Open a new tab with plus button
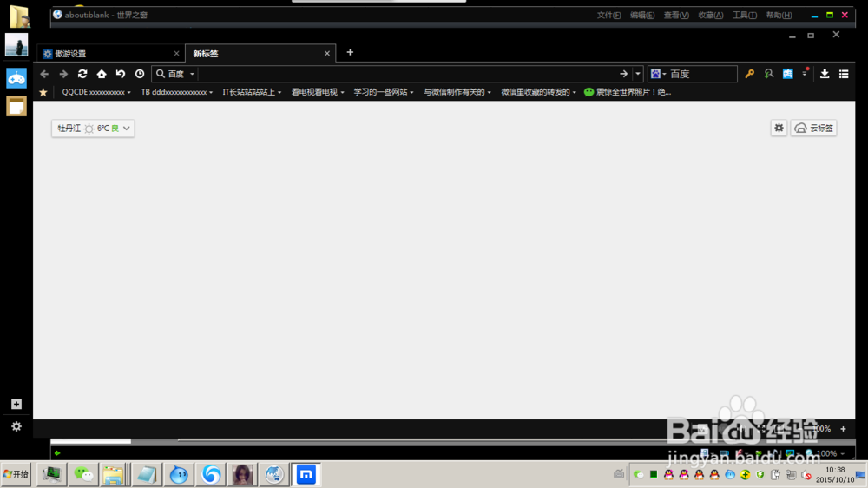 (x=350, y=53)
